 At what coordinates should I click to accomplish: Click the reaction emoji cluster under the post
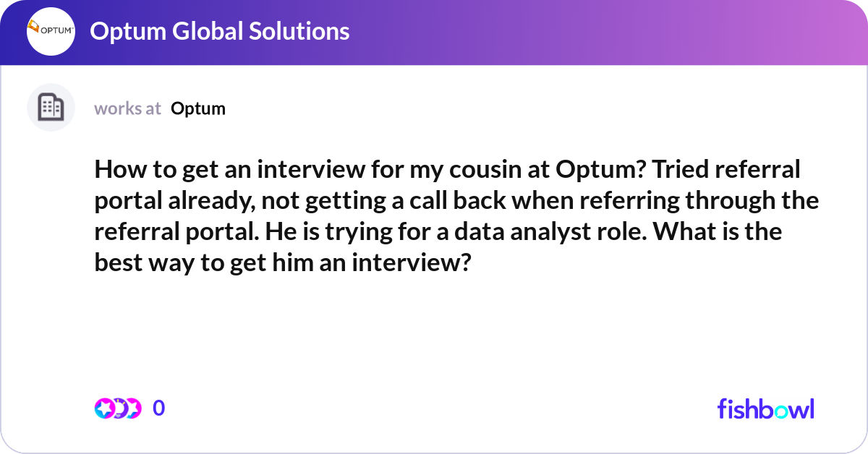[118, 408]
